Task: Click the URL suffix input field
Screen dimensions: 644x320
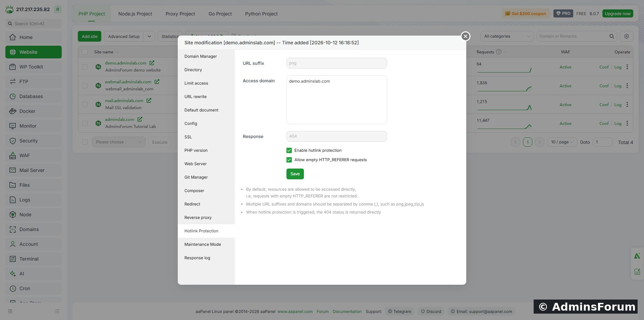Action: point(336,63)
